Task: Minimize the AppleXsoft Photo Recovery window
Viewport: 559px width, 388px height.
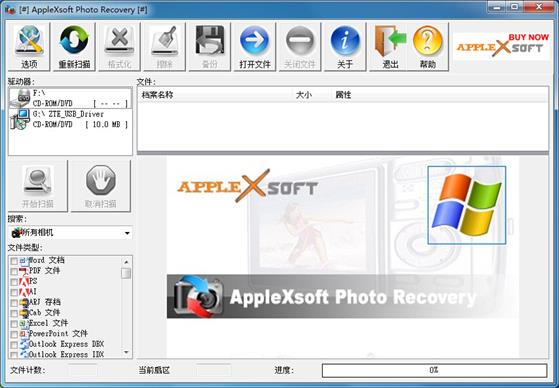Action: (x=498, y=7)
